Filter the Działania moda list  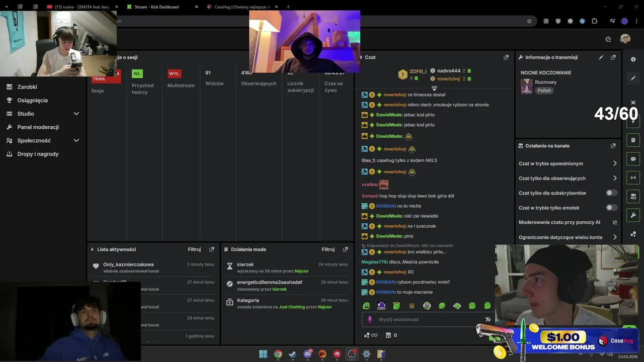[328, 249]
